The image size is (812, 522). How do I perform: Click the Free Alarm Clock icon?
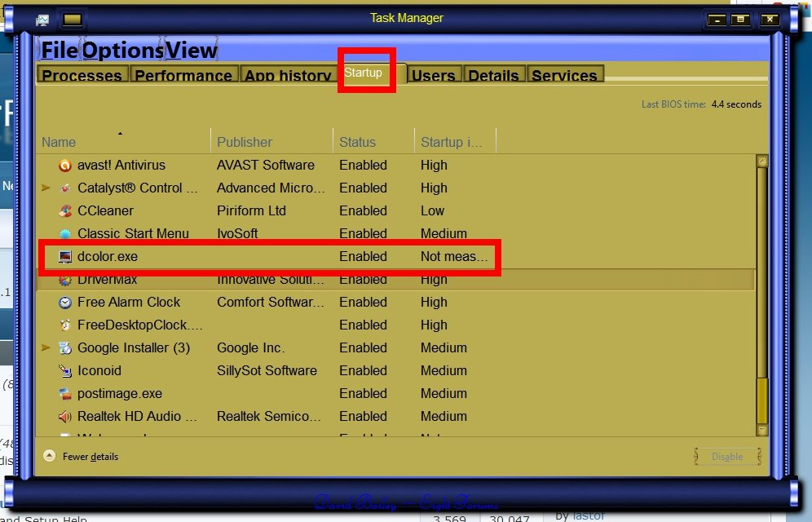pos(65,303)
